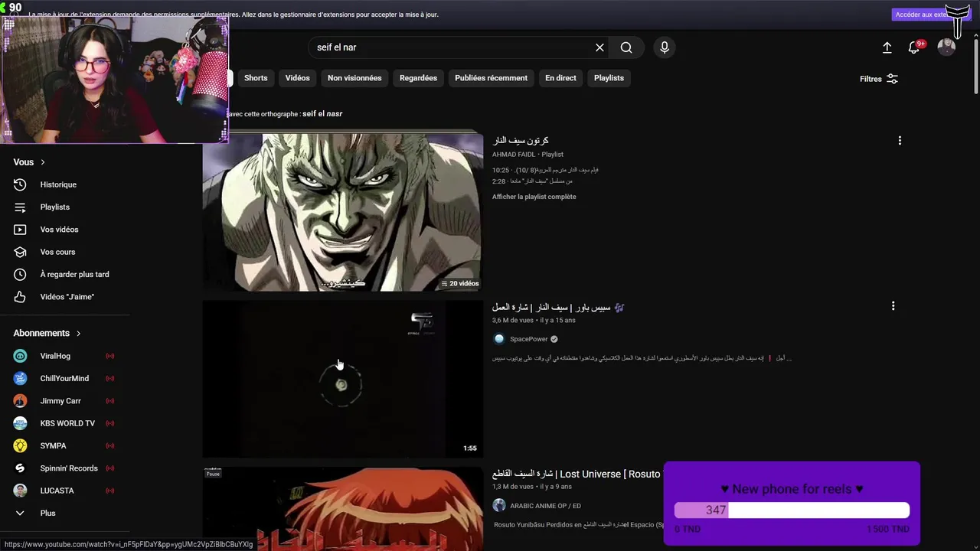
Task: Open the ChillYourMind subscription
Action: coord(65,378)
